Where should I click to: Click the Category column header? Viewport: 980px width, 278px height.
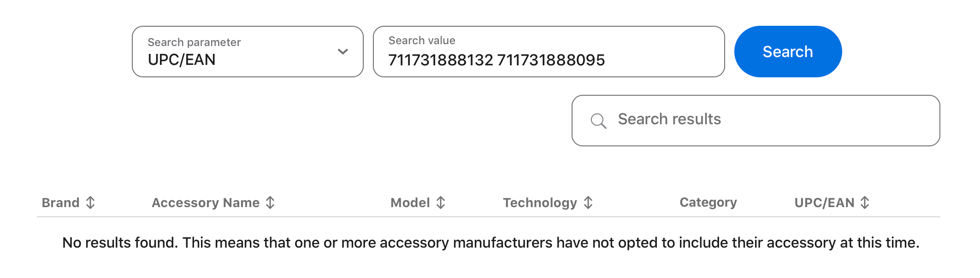tap(708, 203)
